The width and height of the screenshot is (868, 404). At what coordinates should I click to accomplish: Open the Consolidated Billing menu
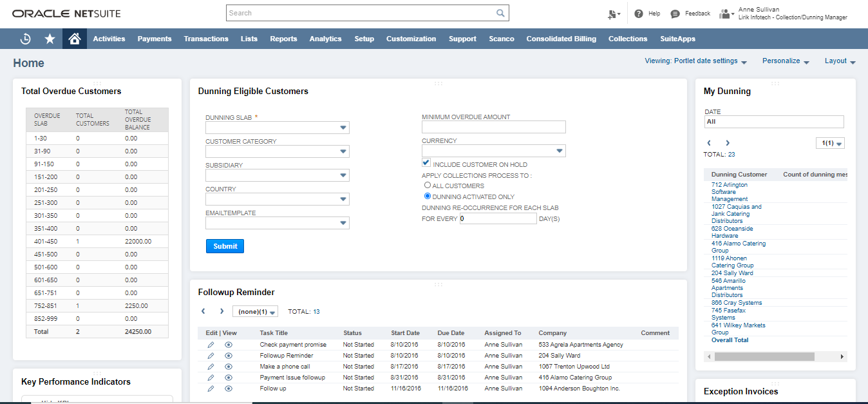click(561, 39)
